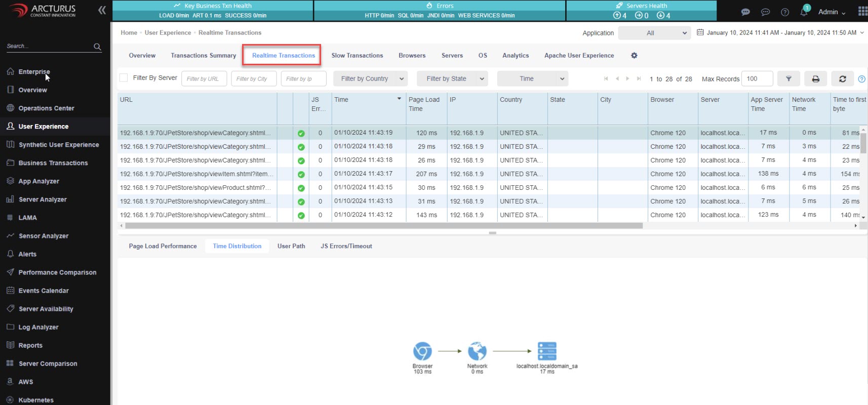Click the Home breadcrumb link
The width and height of the screenshot is (868, 405).
click(x=129, y=33)
